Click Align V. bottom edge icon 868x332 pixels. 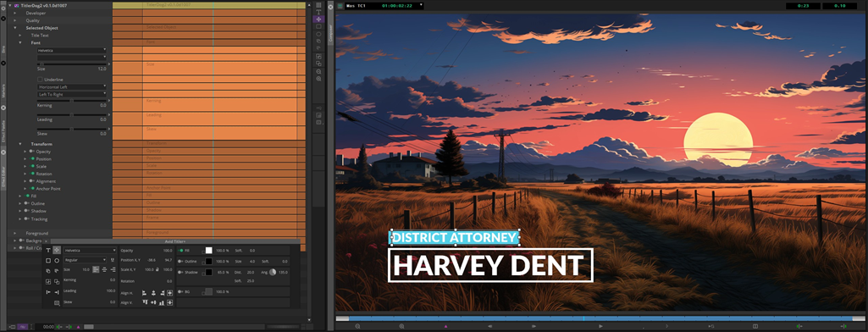162,302
